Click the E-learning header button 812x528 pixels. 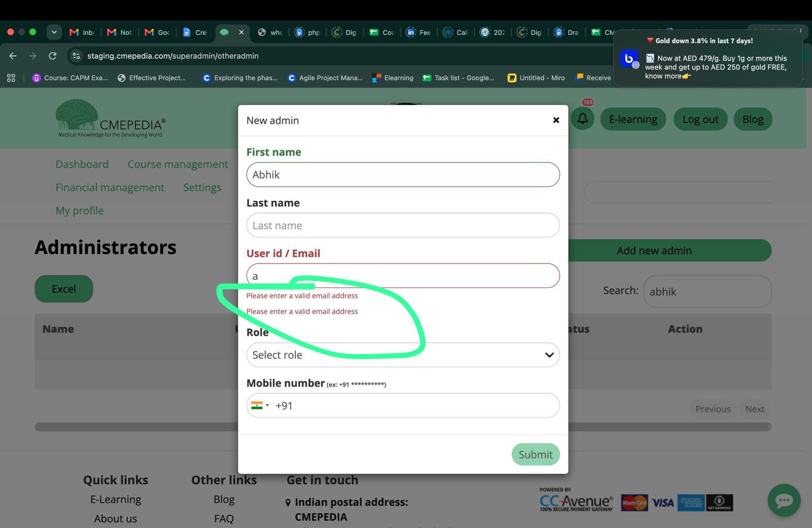(633, 119)
